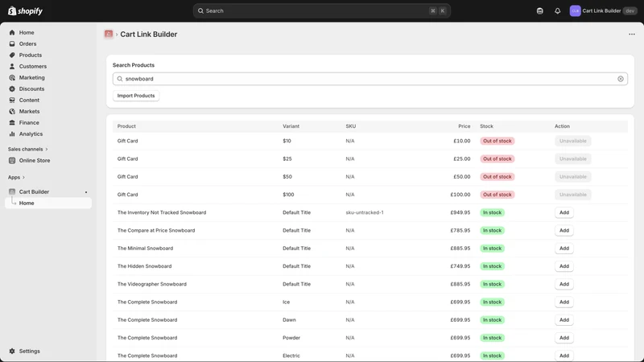Image resolution: width=644 pixels, height=362 pixels.
Task: Click Import Products button
Action: (x=136, y=96)
